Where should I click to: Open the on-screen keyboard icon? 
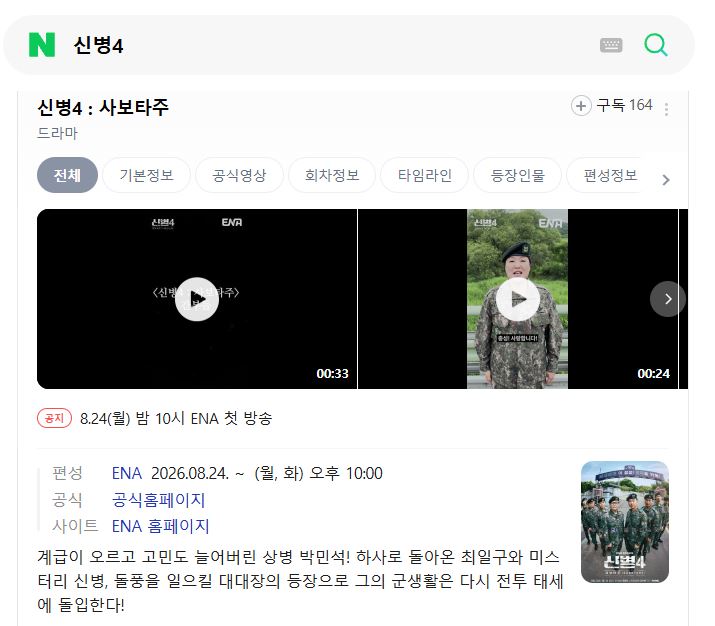click(x=611, y=45)
